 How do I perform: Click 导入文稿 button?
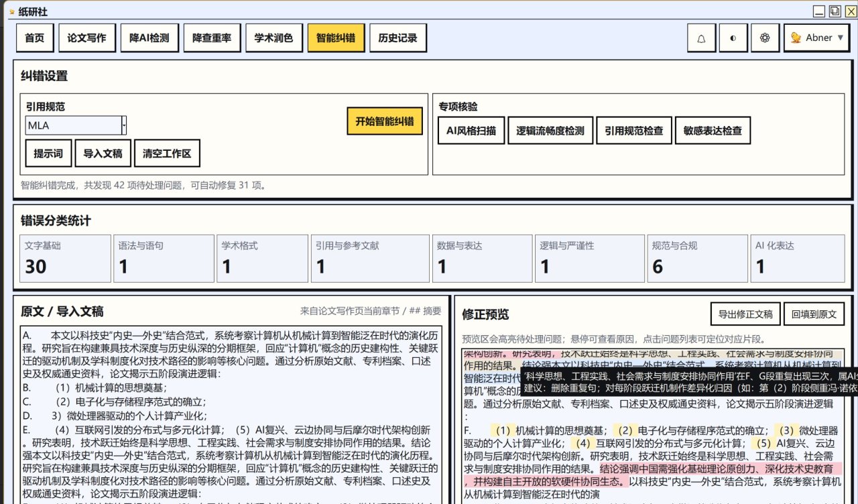tap(103, 153)
